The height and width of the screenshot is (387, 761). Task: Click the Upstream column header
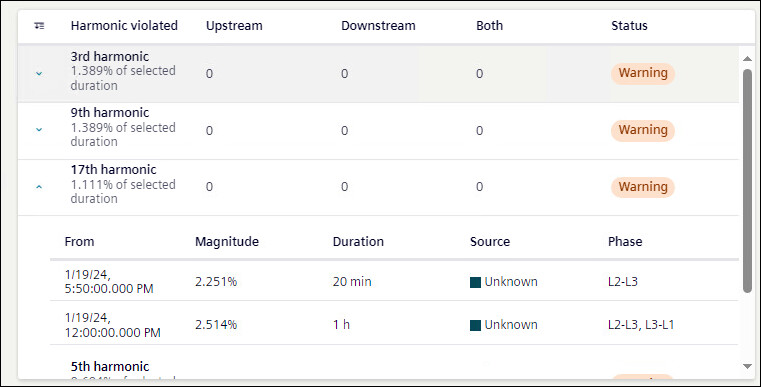[x=234, y=26]
